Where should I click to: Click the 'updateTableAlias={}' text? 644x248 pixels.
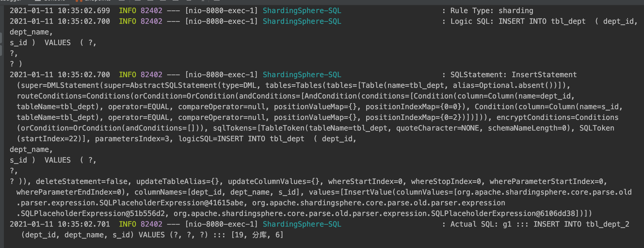click(x=177, y=181)
